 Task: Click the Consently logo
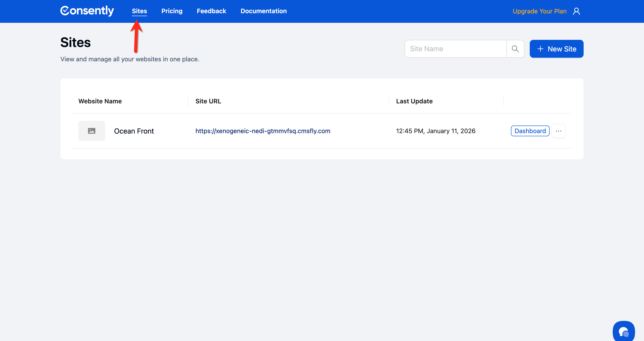87,11
